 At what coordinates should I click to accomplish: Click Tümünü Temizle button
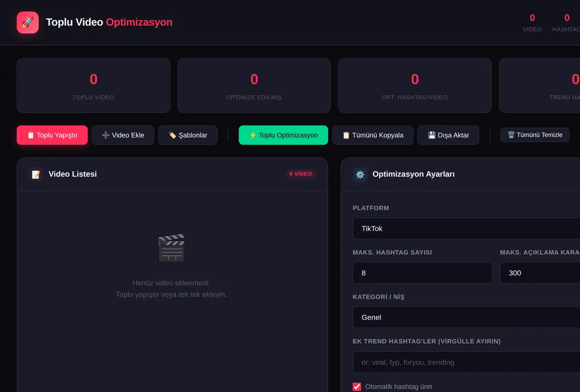(x=535, y=135)
